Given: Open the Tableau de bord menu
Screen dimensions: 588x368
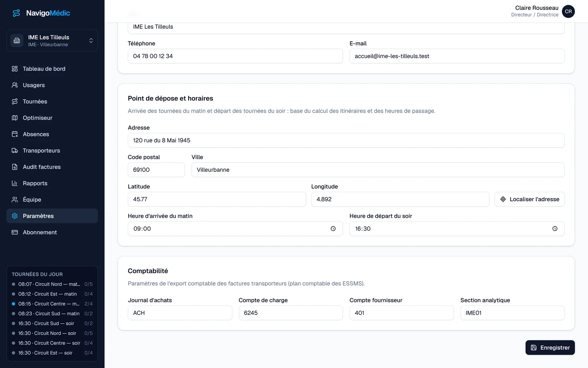Looking at the screenshot, I should (x=52, y=69).
